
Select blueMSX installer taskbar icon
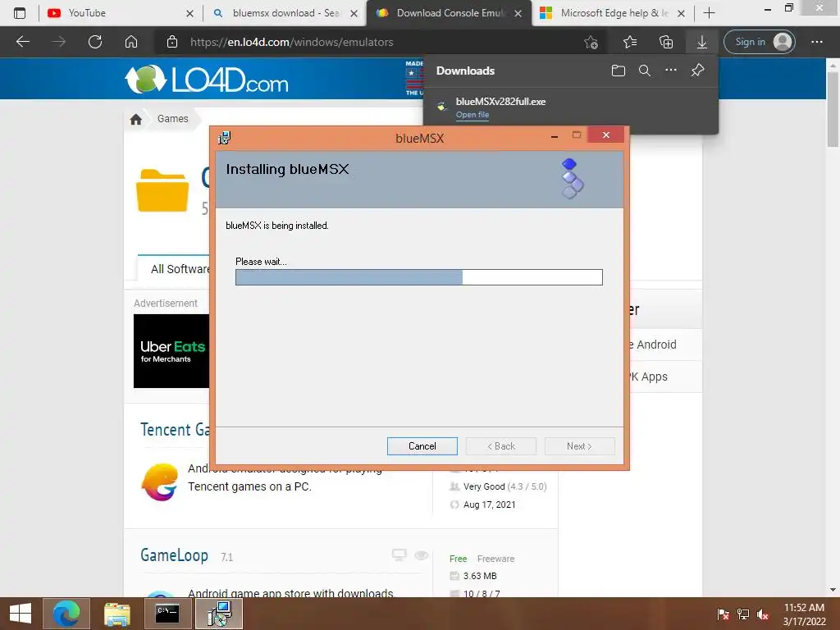(219, 614)
